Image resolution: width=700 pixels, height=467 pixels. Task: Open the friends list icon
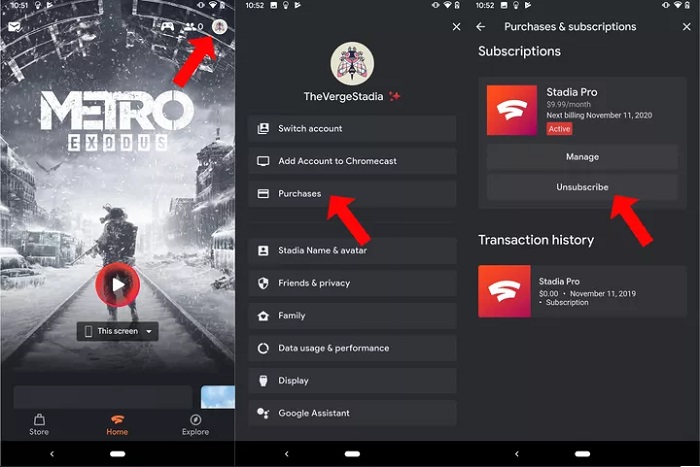point(193,27)
